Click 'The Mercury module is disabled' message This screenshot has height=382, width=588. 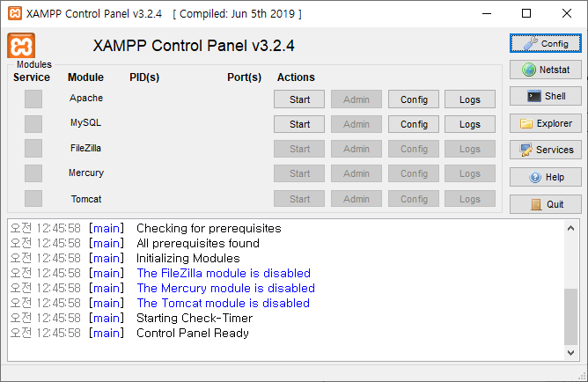point(226,289)
